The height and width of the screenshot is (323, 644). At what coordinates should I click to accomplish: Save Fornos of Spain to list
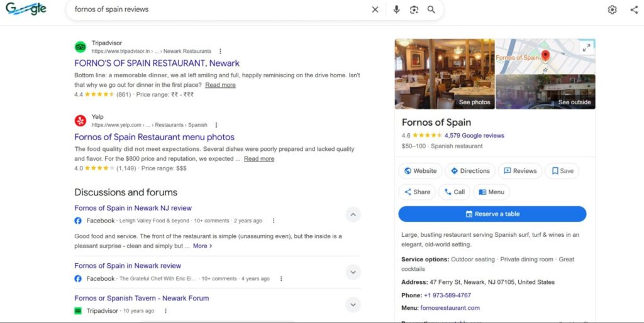tap(562, 171)
